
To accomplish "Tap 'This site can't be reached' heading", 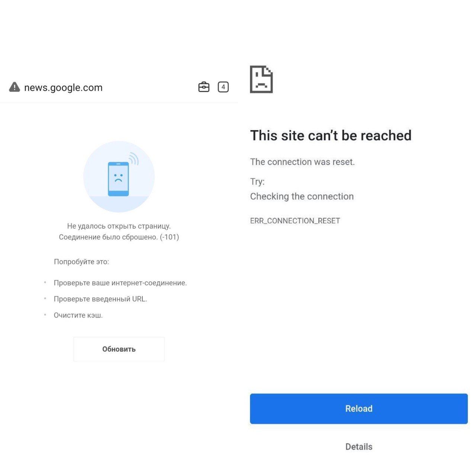I will click(x=331, y=135).
